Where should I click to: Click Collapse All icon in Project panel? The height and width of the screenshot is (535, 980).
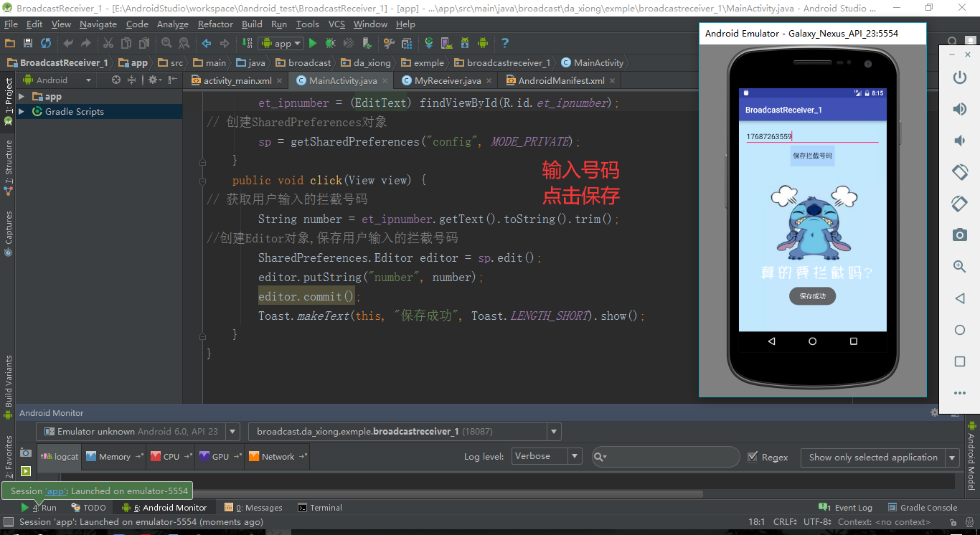coord(131,80)
